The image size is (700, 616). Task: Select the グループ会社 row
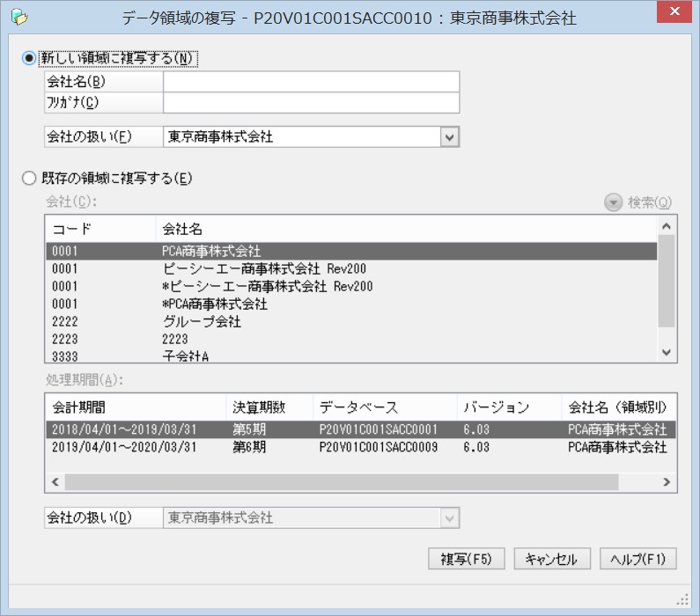click(x=351, y=321)
